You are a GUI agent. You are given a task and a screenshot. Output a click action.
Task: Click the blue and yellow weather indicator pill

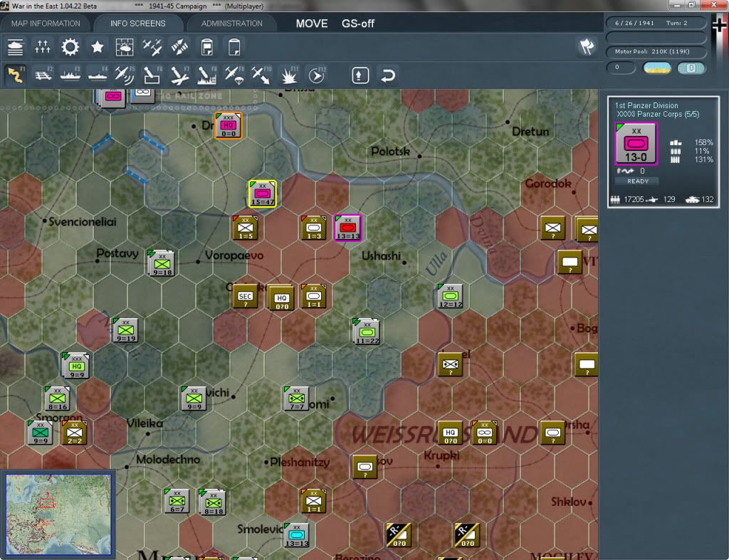tap(656, 68)
